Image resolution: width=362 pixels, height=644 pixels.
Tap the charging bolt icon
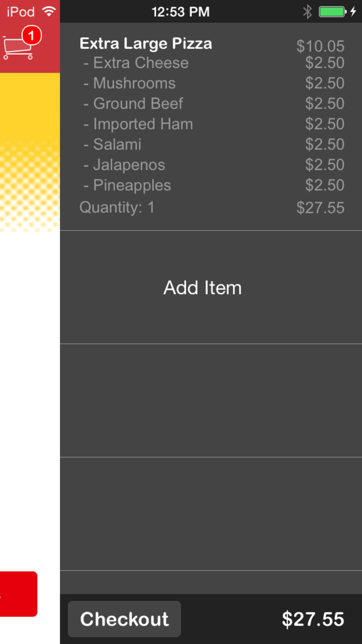point(353,12)
